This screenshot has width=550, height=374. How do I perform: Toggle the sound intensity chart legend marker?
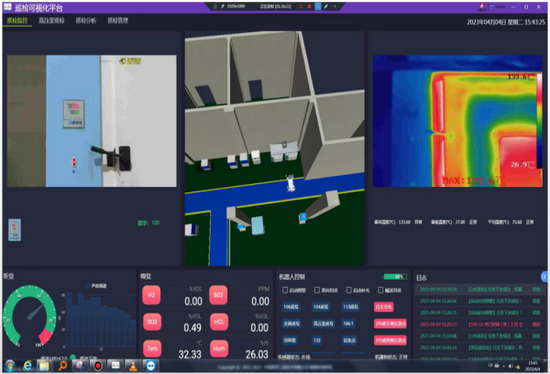coord(88,286)
